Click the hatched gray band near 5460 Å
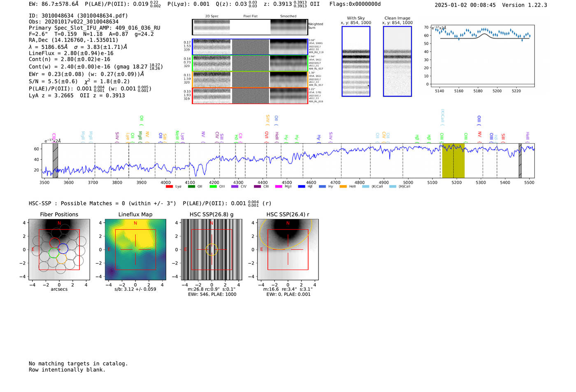The image size is (576, 392). coord(520,161)
